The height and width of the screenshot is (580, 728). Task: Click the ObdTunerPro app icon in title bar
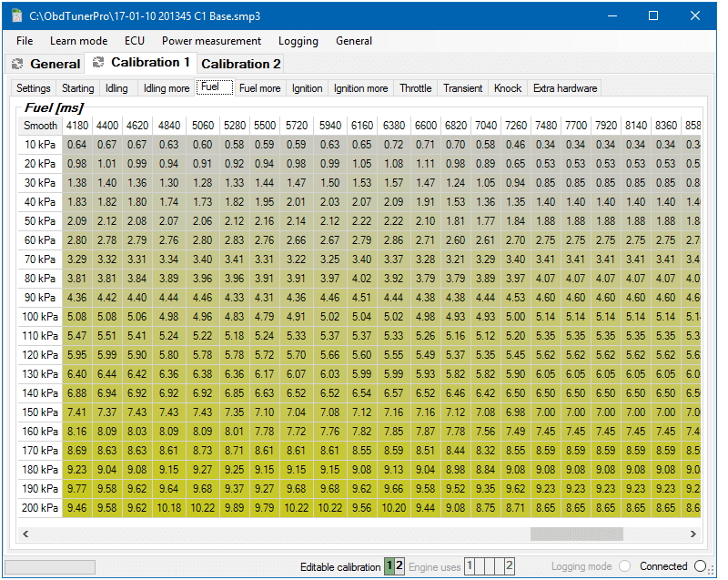pyautogui.click(x=17, y=15)
